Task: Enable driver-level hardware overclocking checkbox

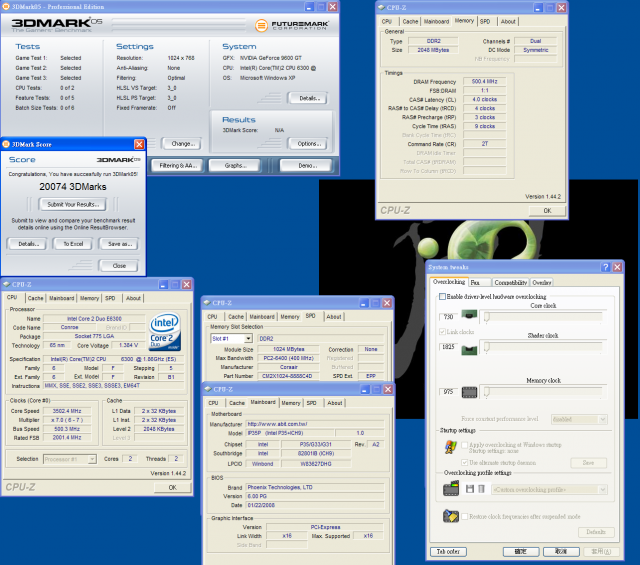Action: (442, 296)
